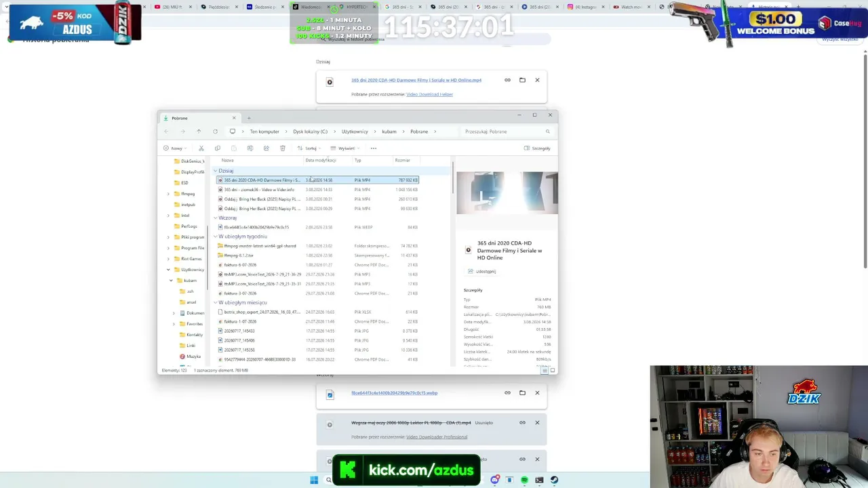Viewport: 868px width, 488px height.
Task: Copy link of deleted Wzgrza maj oczy download
Action: (x=522, y=422)
